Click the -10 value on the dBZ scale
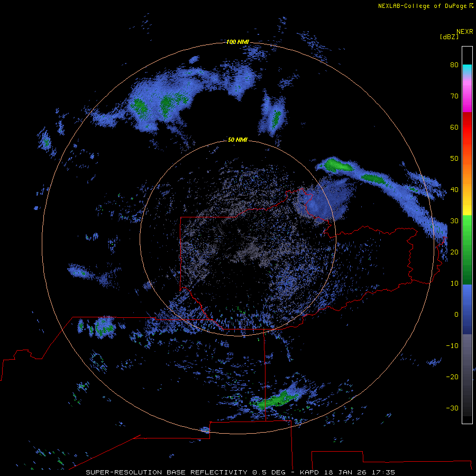The height and width of the screenshot is (476, 476). 452,346
